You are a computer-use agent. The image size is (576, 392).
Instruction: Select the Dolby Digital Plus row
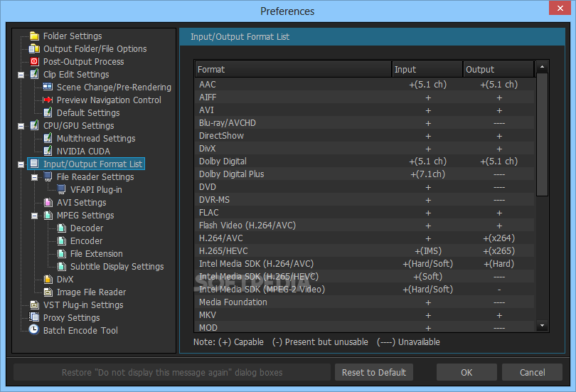coord(365,174)
